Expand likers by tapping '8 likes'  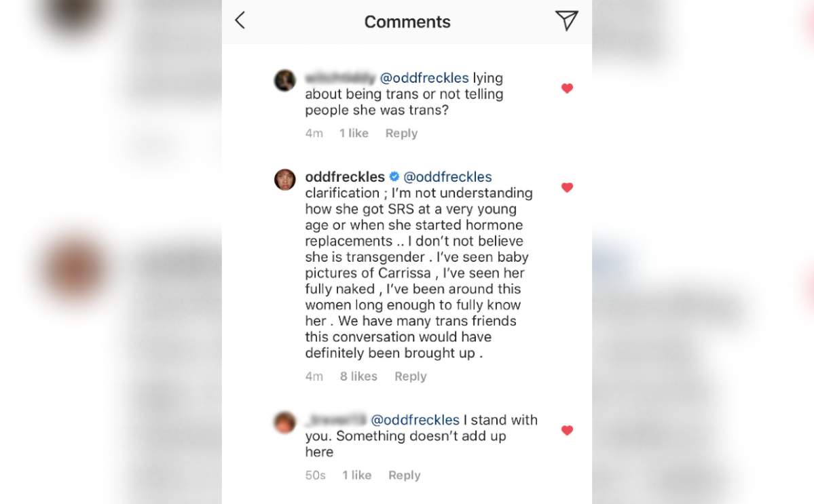(x=358, y=376)
